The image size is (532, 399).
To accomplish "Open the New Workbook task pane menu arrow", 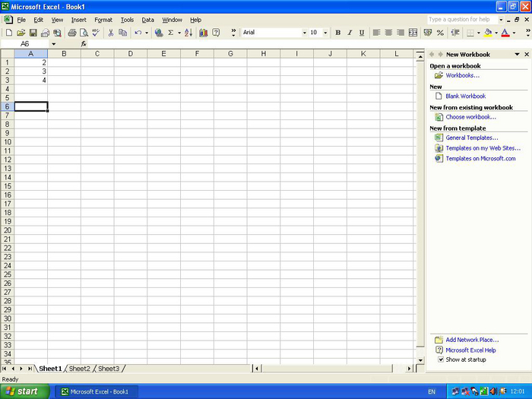I will point(518,55).
